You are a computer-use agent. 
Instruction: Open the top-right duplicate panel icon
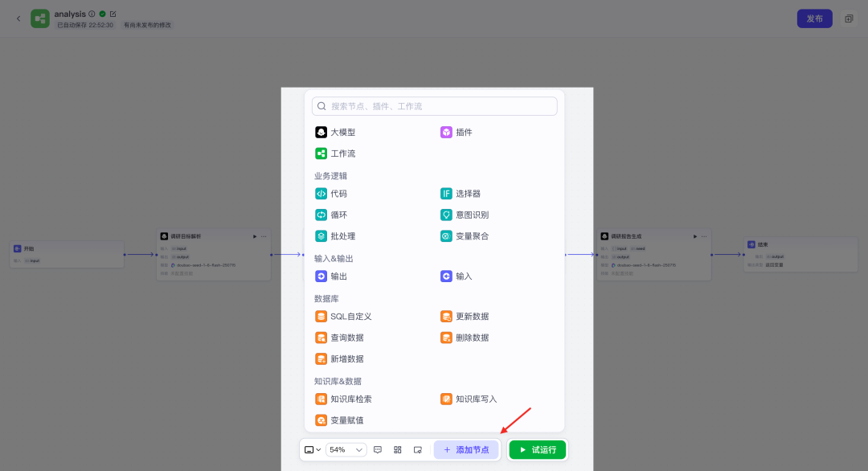point(849,18)
